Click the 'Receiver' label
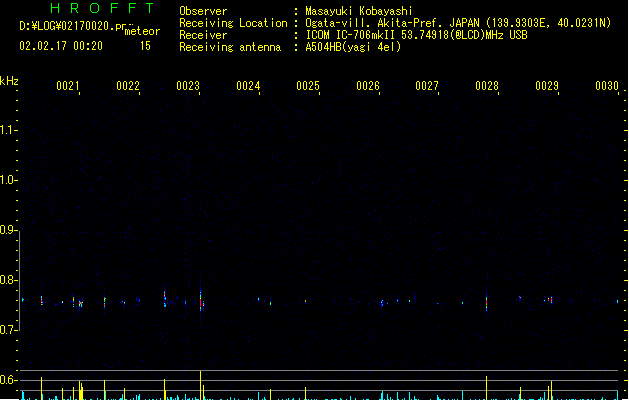 click(x=203, y=35)
